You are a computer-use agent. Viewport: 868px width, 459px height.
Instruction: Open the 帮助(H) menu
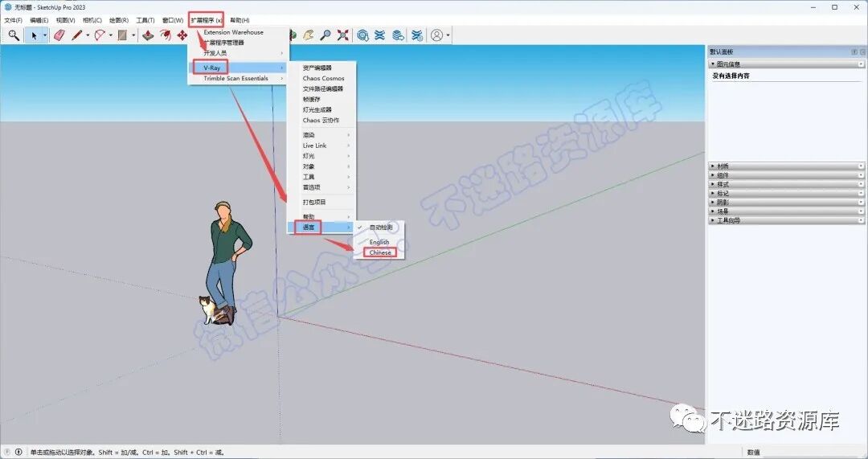pyautogui.click(x=240, y=20)
